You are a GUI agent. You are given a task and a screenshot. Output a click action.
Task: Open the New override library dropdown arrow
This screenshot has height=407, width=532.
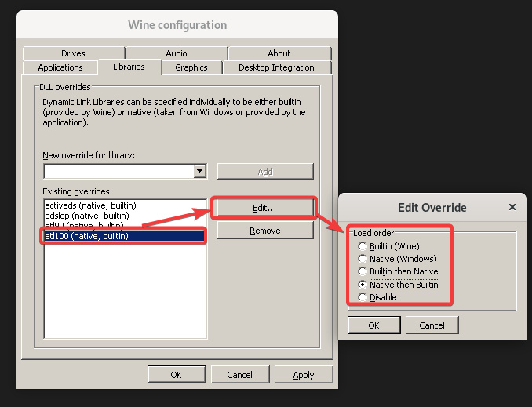pos(199,171)
